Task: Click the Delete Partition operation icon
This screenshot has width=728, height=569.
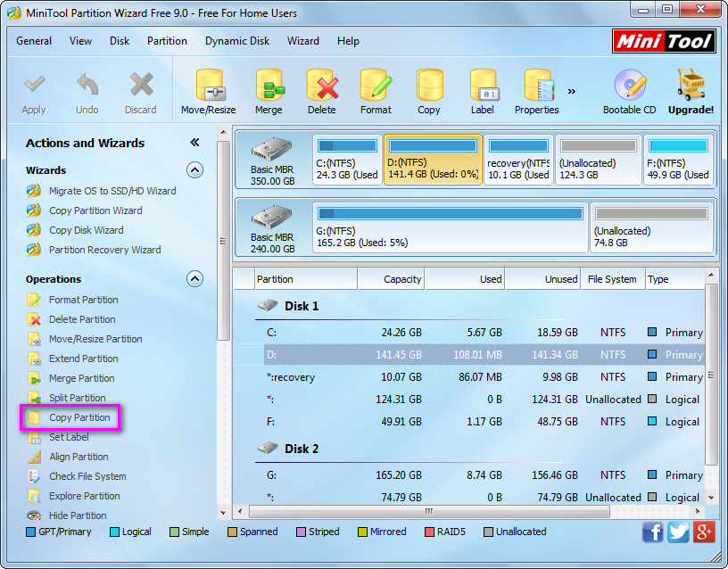Action: (33, 319)
